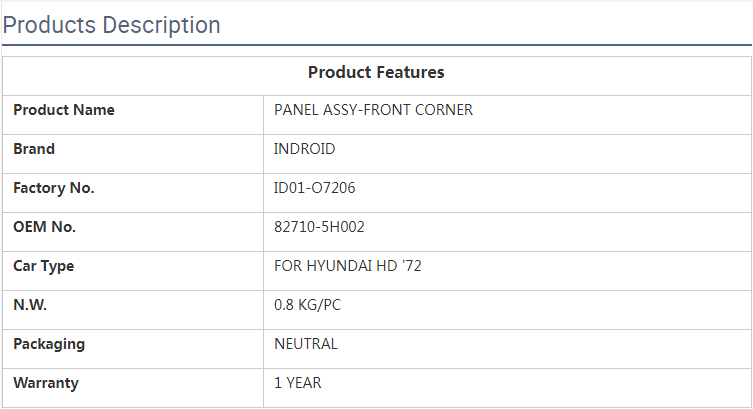
Task: Click the word 'Description' in the heading
Action: pos(161,25)
